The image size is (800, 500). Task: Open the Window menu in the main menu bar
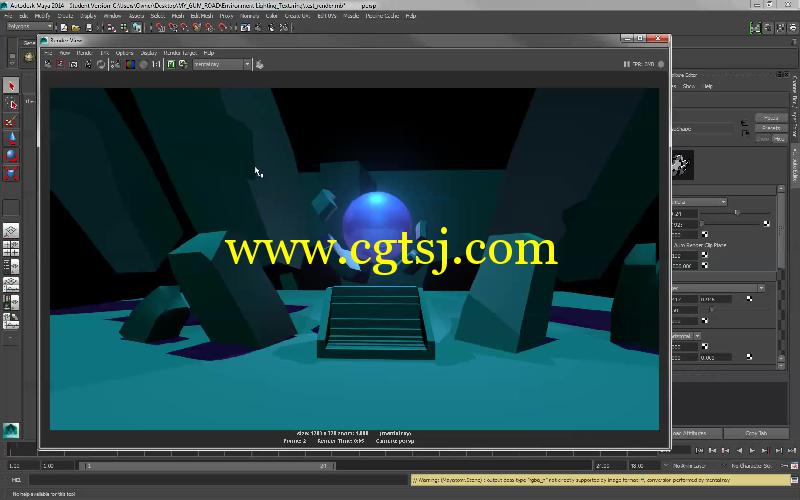pos(112,16)
